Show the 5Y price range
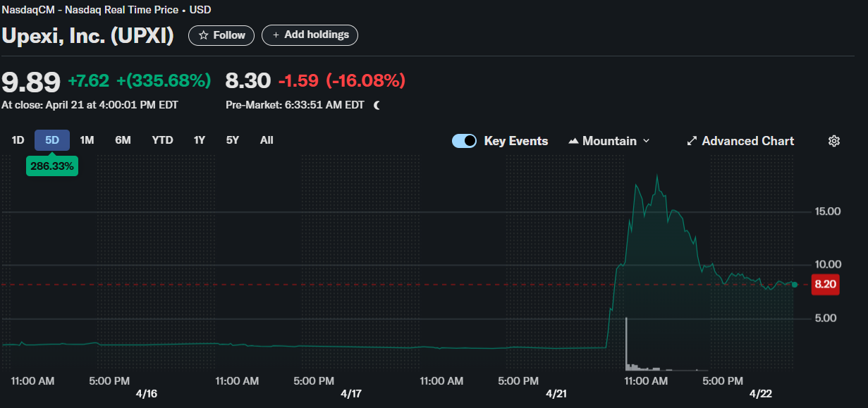 click(233, 140)
